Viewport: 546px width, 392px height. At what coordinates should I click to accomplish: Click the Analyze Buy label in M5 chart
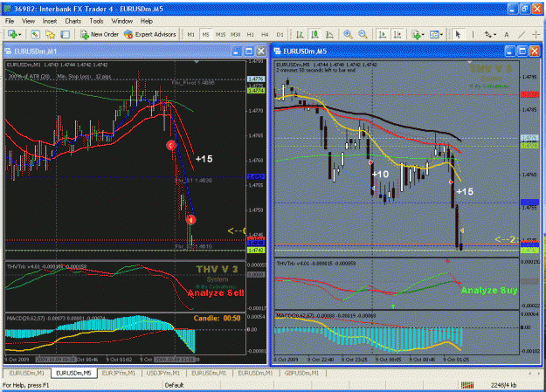489,291
